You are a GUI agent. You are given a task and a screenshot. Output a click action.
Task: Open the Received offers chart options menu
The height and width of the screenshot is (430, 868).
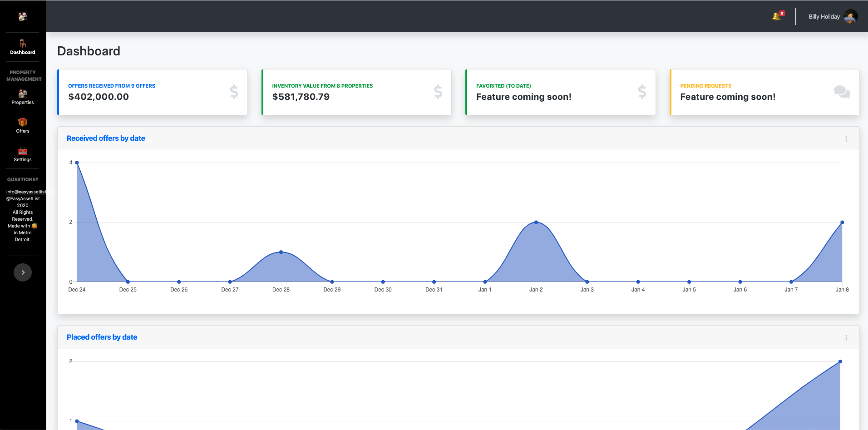coord(846,139)
